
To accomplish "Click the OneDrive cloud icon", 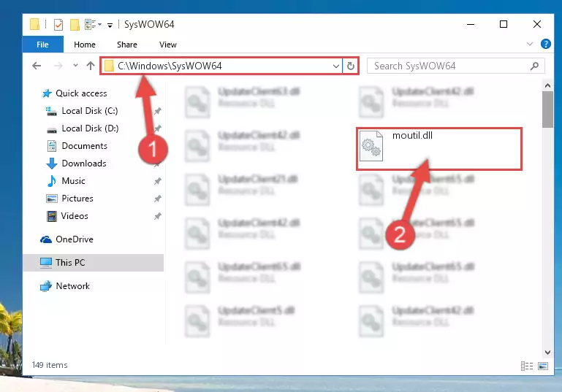I will click(x=46, y=239).
